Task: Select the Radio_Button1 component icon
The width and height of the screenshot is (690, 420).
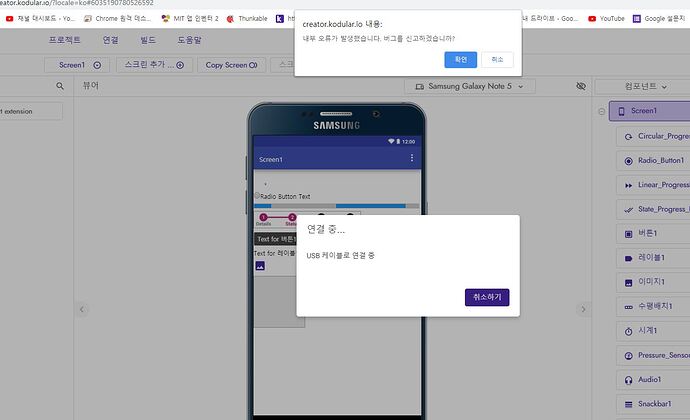Action: [x=628, y=161]
